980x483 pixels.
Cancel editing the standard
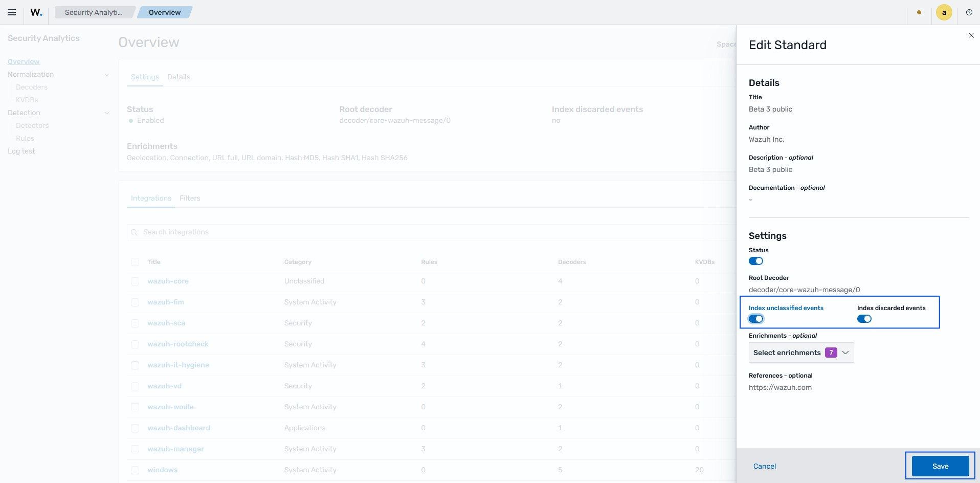click(x=764, y=466)
